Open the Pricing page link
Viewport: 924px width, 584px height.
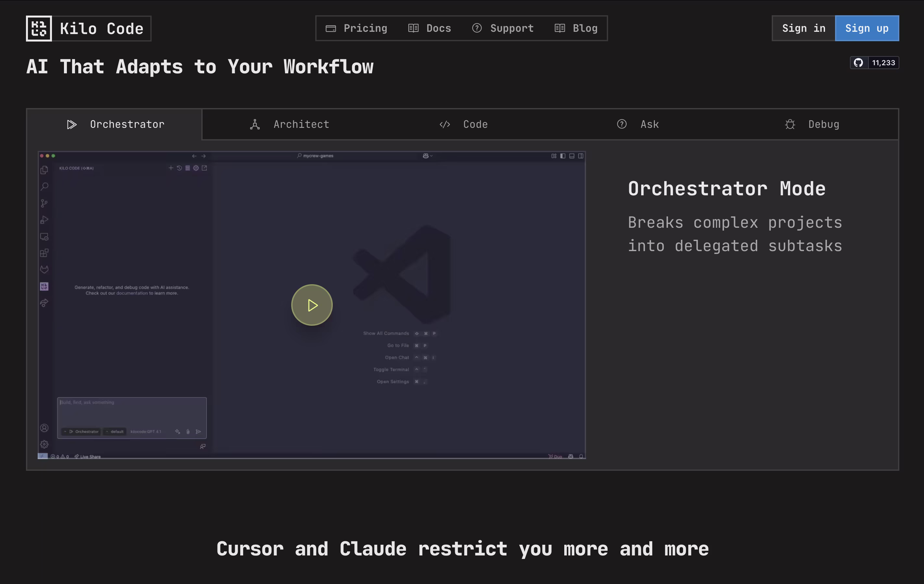[x=356, y=28]
